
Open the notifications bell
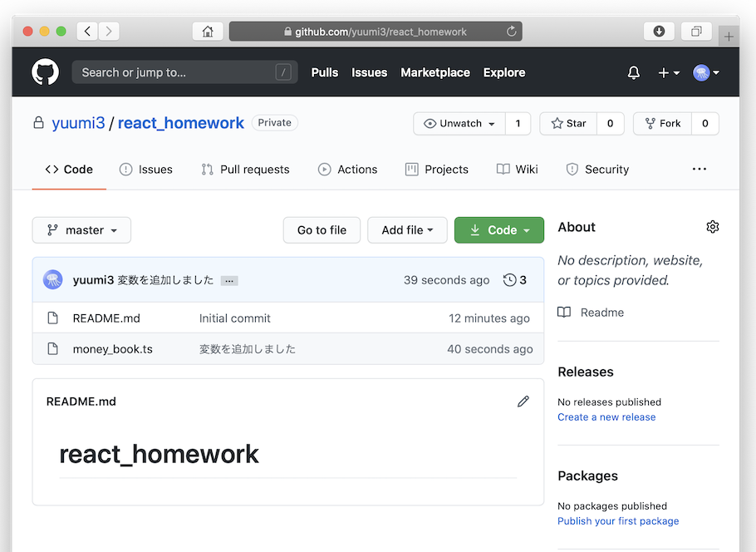634,73
